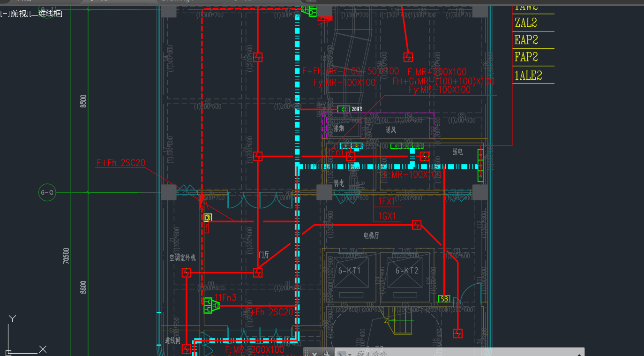The width and height of the screenshot is (644, 356).
Task: Select the 1ALE2 panel label
Action: pos(528,76)
